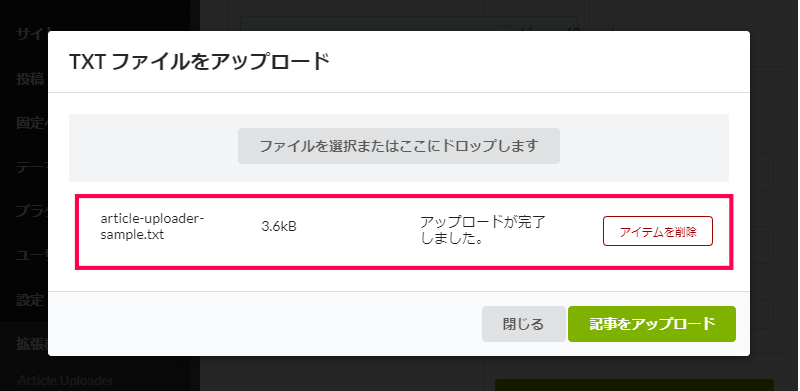Image resolution: width=800 pixels, height=391 pixels.
Task: Select the article-uploader-sample.txt file name
Action: [152, 227]
